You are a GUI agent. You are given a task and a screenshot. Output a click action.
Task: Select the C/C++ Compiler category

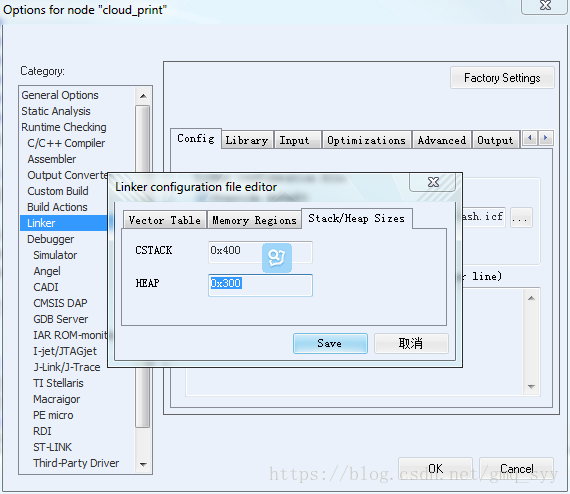(66, 143)
